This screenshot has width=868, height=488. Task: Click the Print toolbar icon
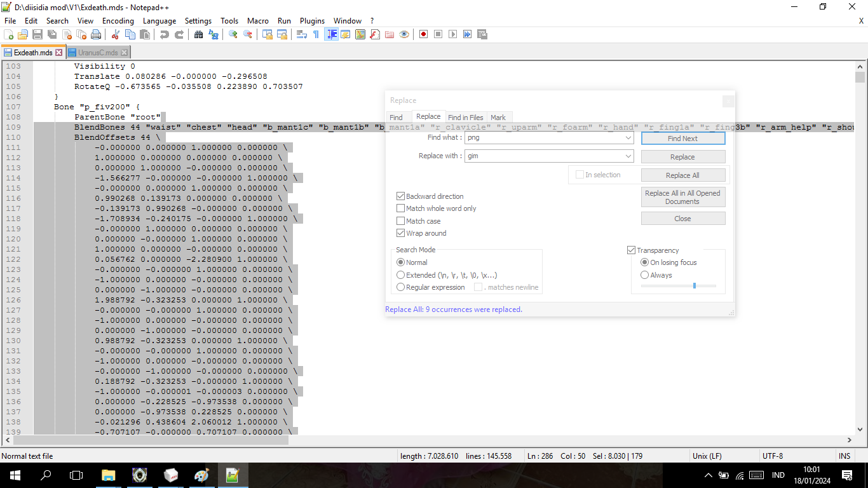click(x=95, y=34)
